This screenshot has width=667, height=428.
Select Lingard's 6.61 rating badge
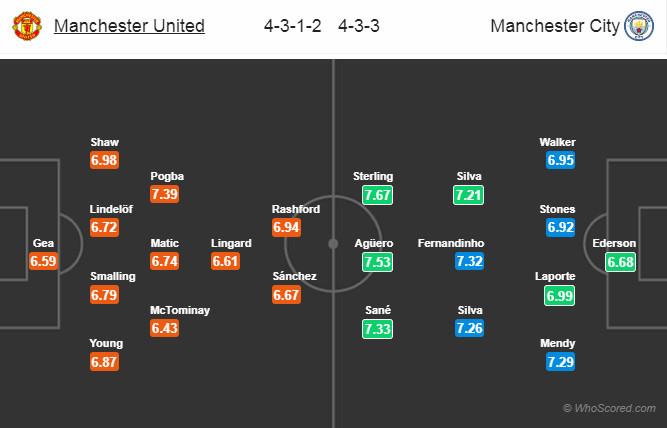(226, 261)
